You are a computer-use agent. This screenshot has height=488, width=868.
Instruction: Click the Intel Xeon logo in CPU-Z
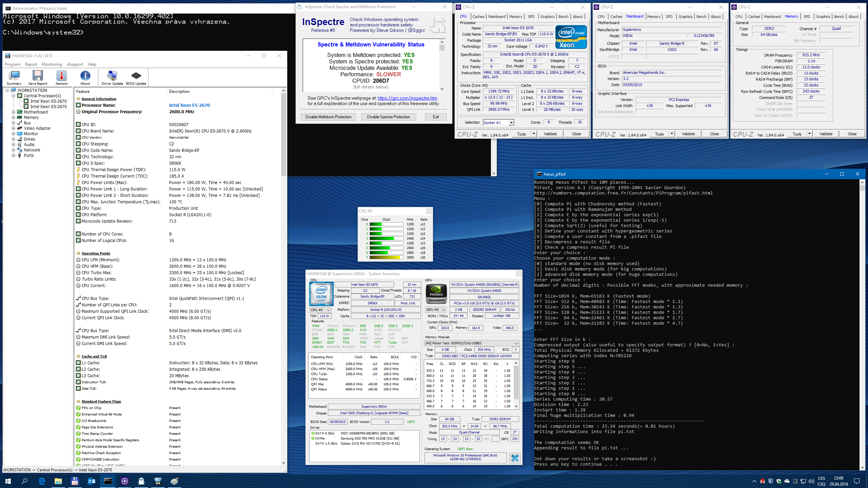click(x=571, y=37)
